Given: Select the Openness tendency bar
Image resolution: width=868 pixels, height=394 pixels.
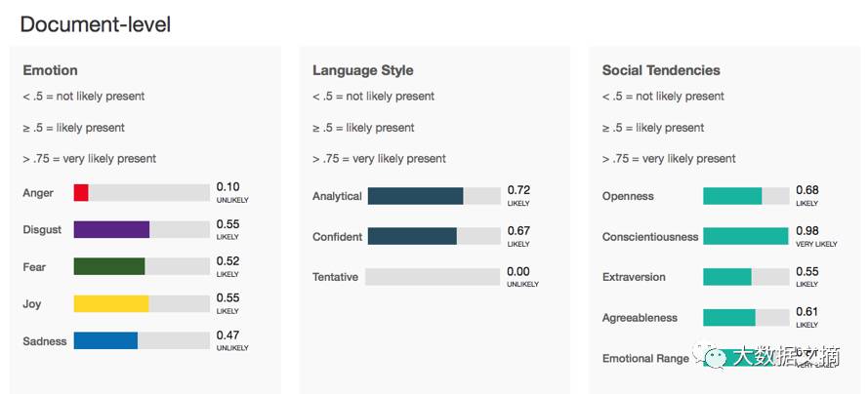Looking at the screenshot, I should point(746,196).
